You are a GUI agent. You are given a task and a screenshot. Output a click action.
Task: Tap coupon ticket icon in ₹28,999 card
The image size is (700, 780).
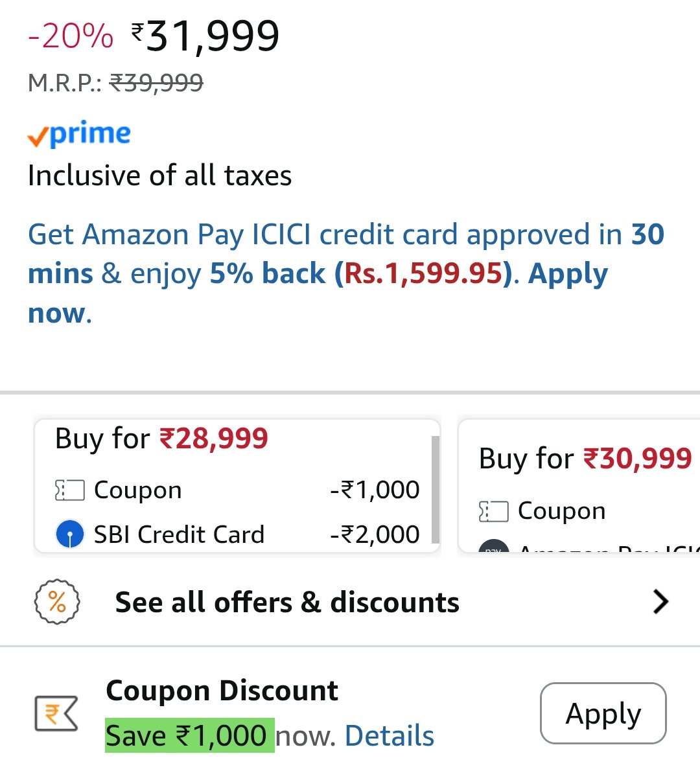coord(70,490)
